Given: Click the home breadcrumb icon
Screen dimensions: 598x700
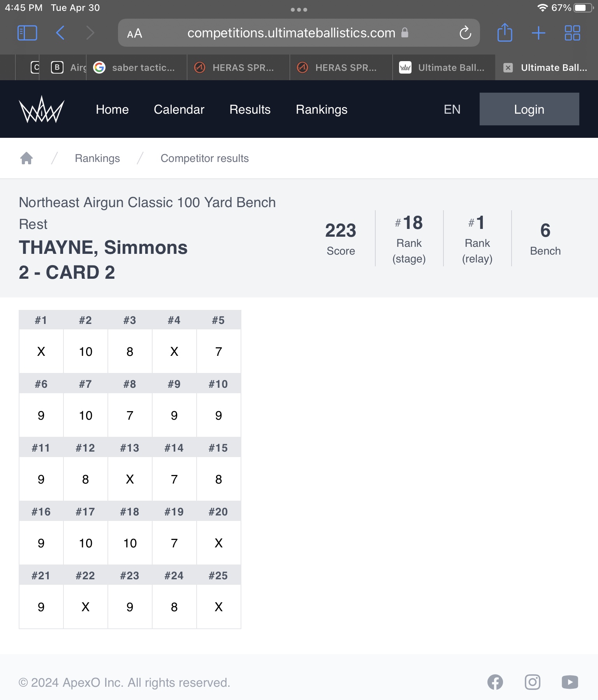Looking at the screenshot, I should click(26, 158).
